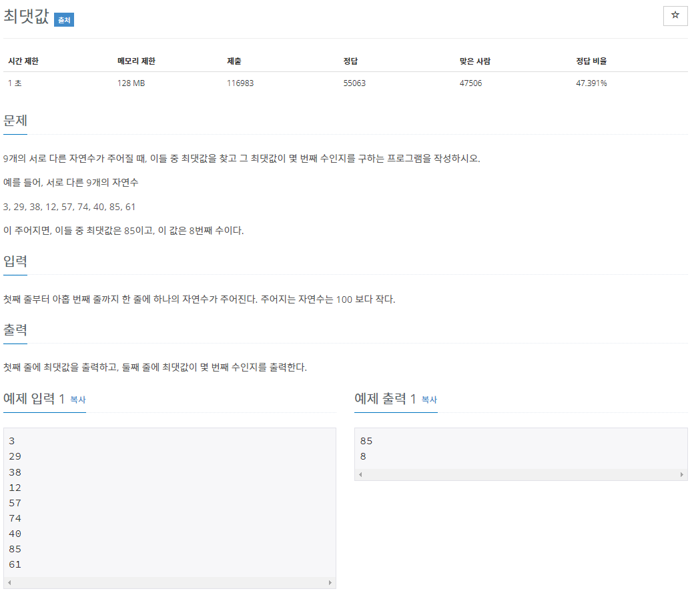
Task: Click the value 74 in example input
Action: tap(15, 518)
